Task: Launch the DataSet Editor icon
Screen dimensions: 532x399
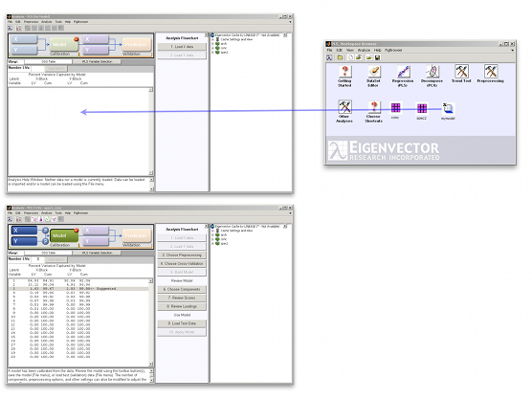Action: (x=373, y=72)
